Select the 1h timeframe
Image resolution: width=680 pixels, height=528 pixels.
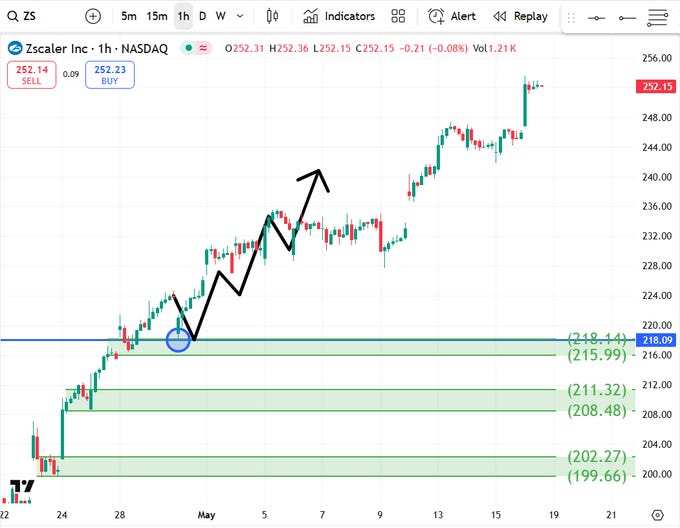[x=183, y=16]
